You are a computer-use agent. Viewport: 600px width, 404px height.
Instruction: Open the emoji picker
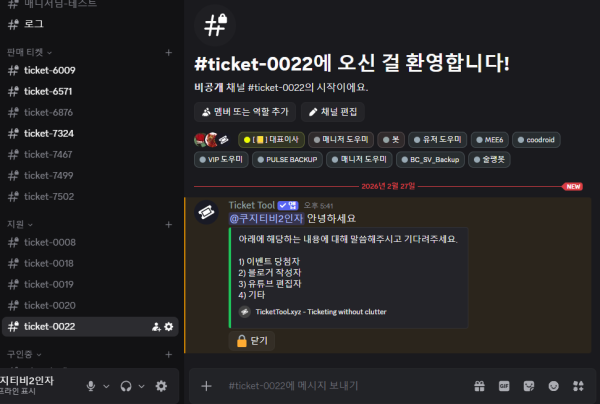click(x=554, y=386)
